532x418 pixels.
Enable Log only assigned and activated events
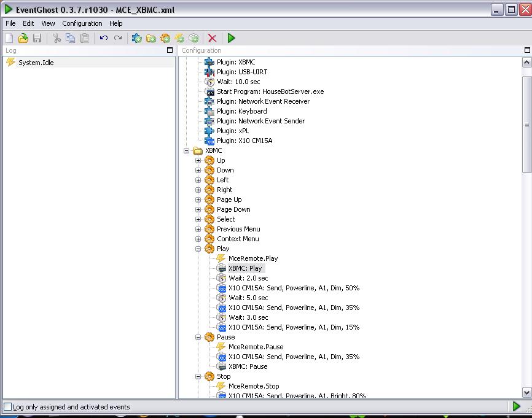[x=7, y=406]
